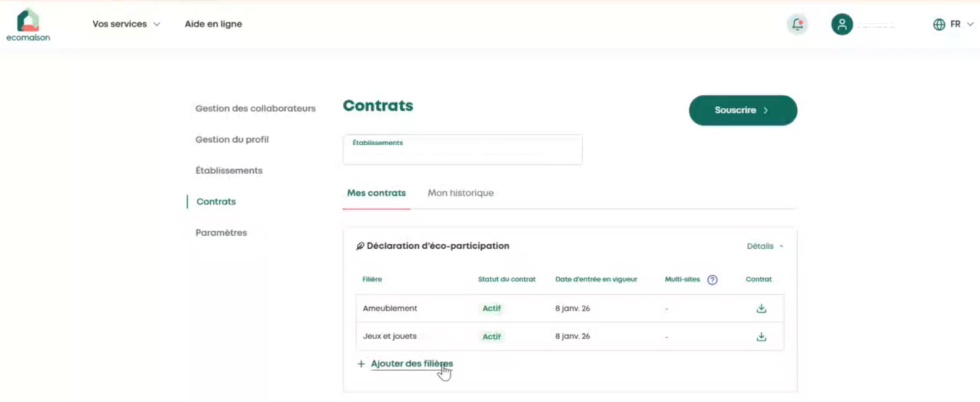Open the Vos services dropdown
The width and height of the screenshot is (980, 402).
[126, 24]
